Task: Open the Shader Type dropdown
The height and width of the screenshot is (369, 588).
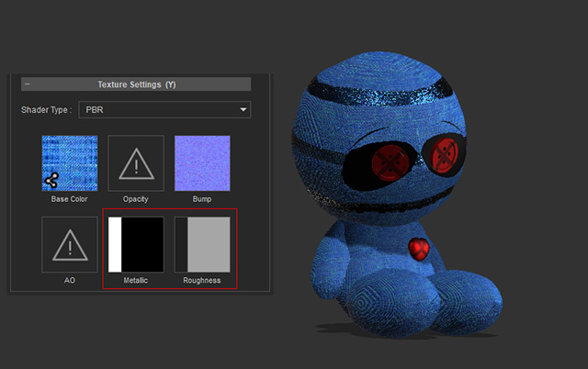Action: click(x=164, y=110)
